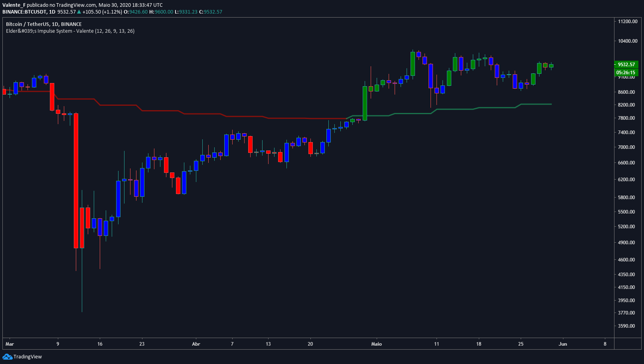This screenshot has width=644, height=364.
Task: Click the most recent green candle
Action: 551,66
